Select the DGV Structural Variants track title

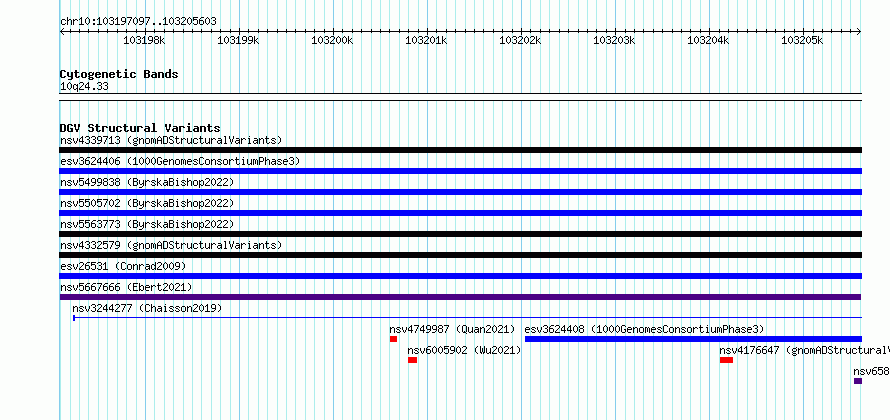(x=140, y=128)
